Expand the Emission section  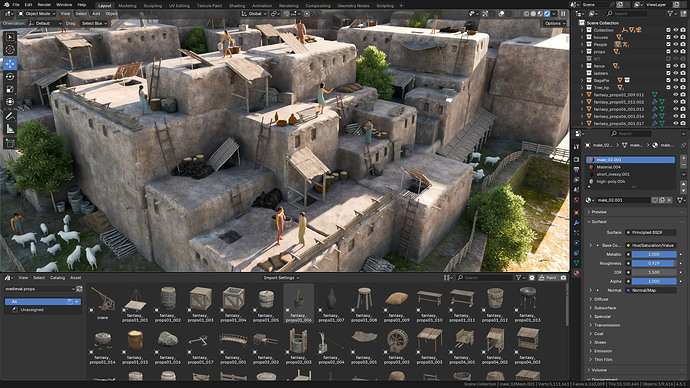(603, 351)
